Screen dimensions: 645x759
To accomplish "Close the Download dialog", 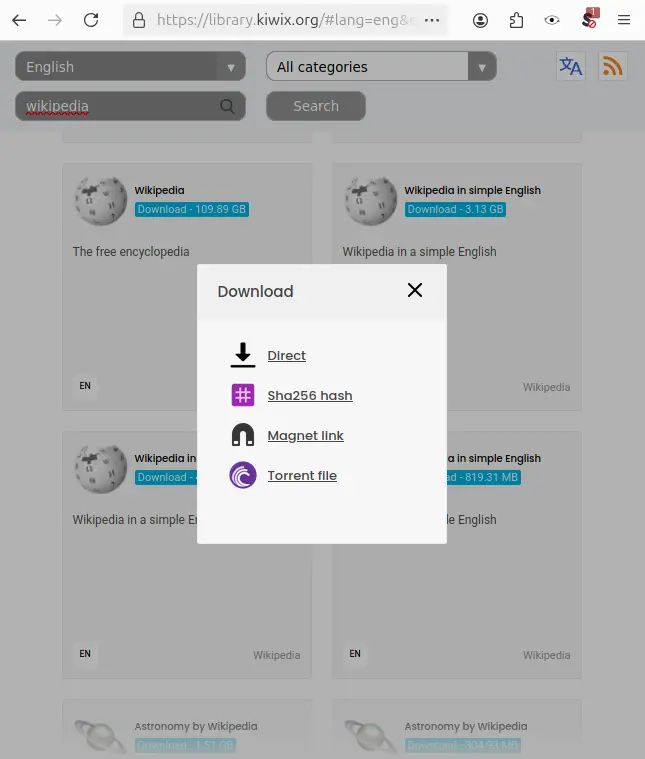I will [415, 290].
